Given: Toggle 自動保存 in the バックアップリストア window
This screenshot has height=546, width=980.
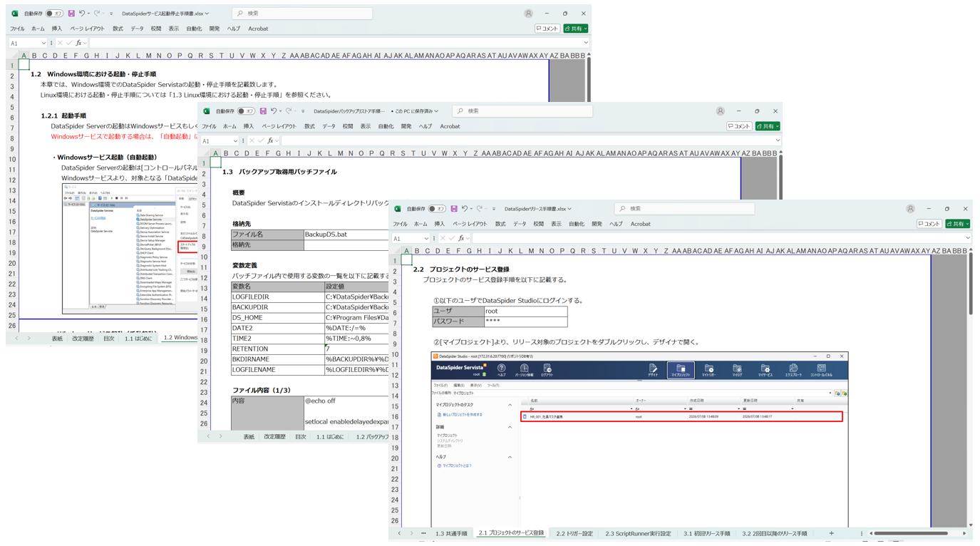Looking at the screenshot, I should click(246, 111).
